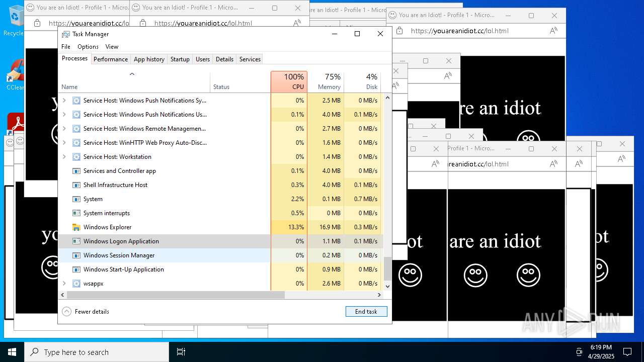644x362 pixels.
Task: Open the Action Center notifications icon
Action: point(627,352)
